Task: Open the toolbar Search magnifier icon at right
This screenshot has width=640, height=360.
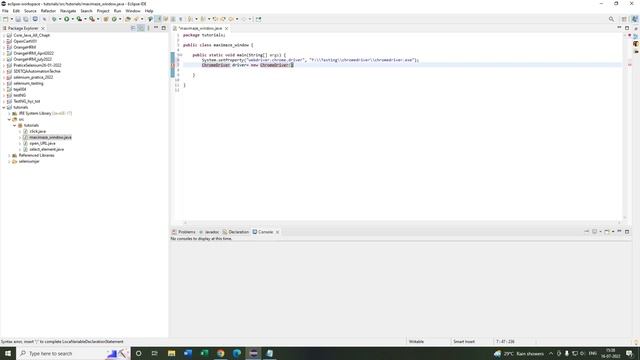Action: coord(611,19)
